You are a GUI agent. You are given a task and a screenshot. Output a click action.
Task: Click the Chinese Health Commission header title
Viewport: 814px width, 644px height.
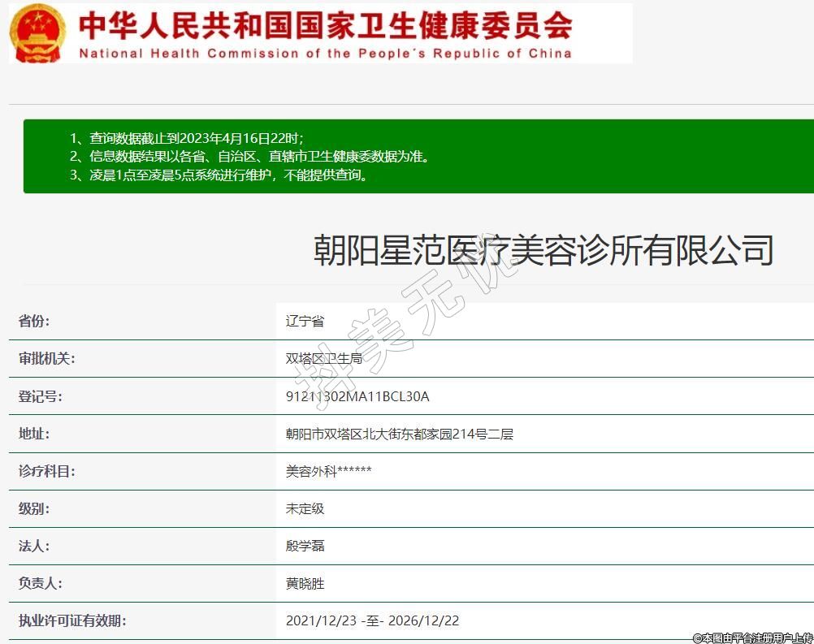[325, 24]
